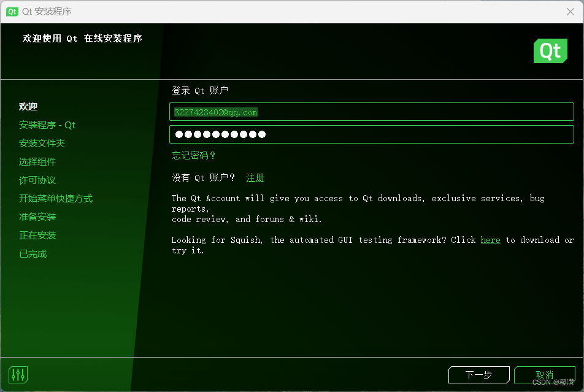Click the masked password input field
The height and width of the screenshot is (392, 584).
coord(371,134)
